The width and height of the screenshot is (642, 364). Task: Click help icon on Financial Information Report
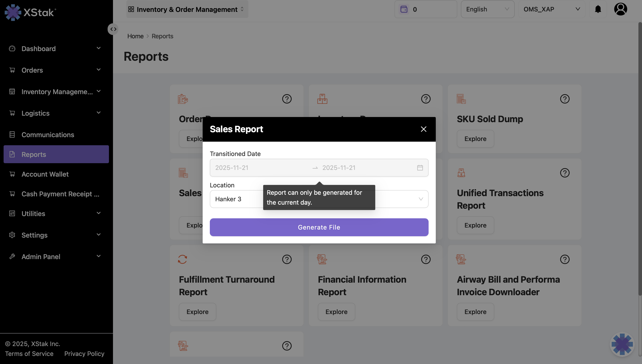[425, 259]
